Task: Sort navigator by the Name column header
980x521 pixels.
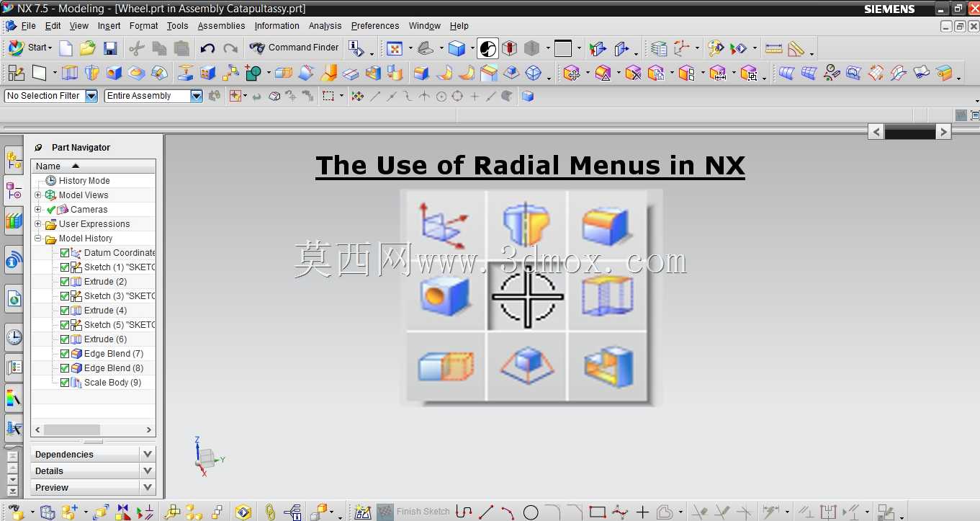Action: coord(94,166)
